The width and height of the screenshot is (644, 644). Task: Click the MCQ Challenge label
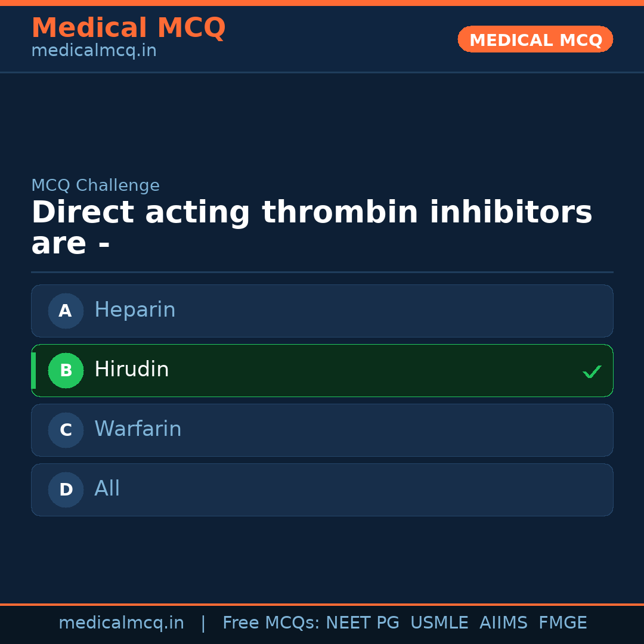pyautogui.click(x=95, y=185)
